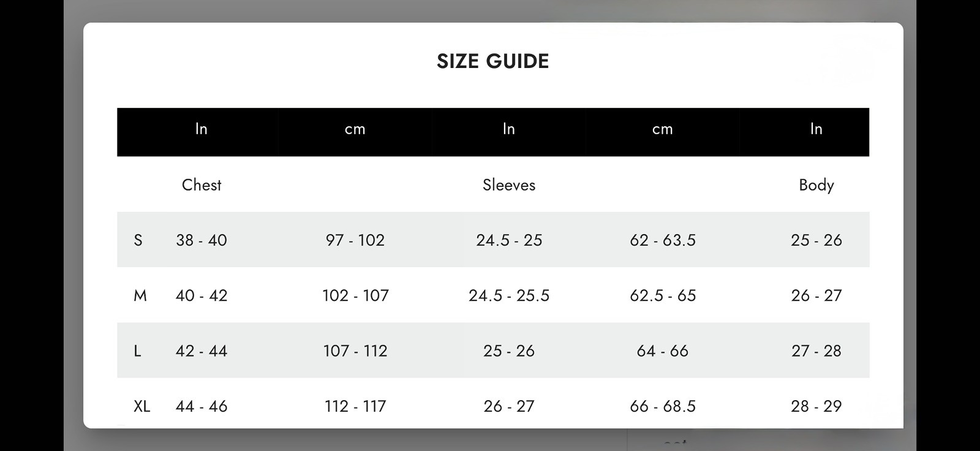Select medium sleeve value 24.5 - 25.5

coord(508,296)
